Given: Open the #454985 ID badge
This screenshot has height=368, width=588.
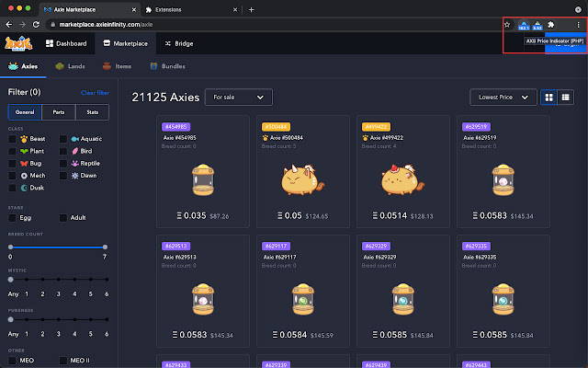Looking at the screenshot, I should pos(175,127).
